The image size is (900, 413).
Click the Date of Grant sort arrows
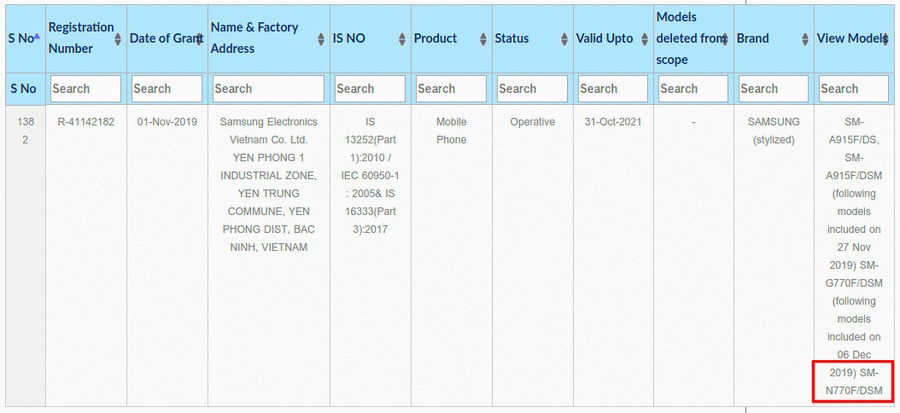coord(200,38)
